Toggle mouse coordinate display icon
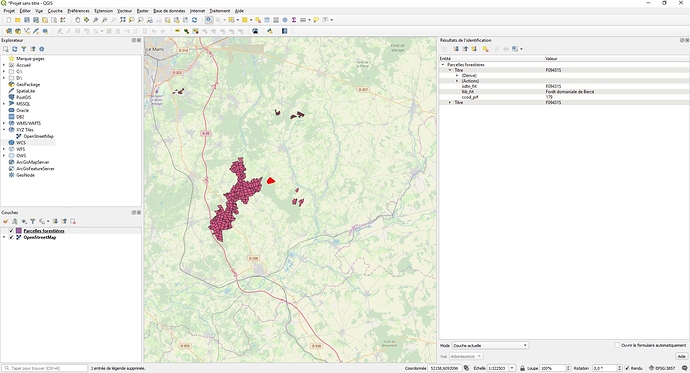This screenshot has width=690, height=373. (x=466, y=368)
